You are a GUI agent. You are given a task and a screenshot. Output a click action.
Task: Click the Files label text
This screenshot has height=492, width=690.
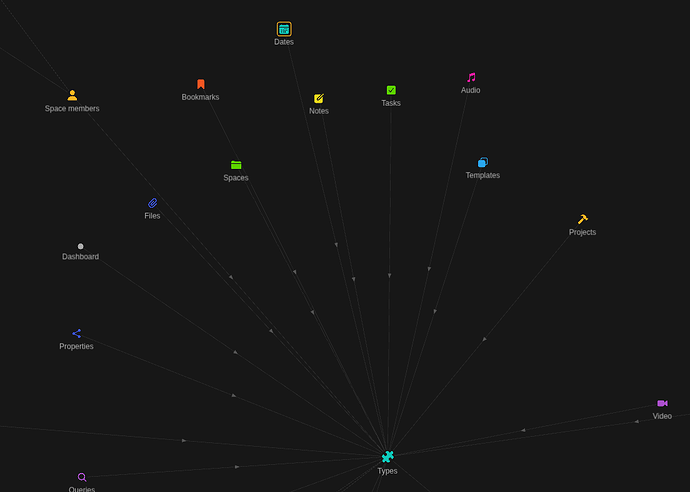tap(152, 216)
